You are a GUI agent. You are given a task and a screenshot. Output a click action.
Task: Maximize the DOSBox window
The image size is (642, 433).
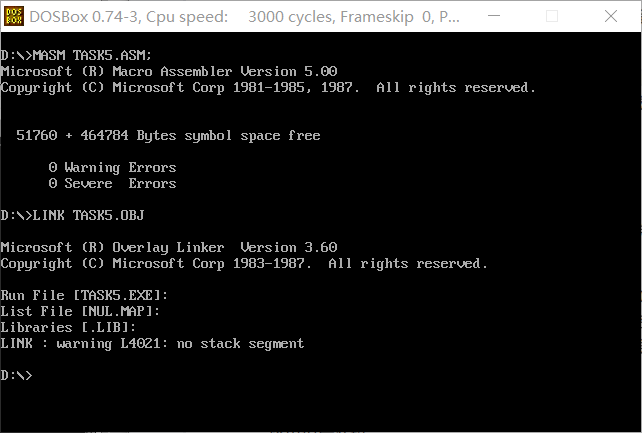pos(552,16)
